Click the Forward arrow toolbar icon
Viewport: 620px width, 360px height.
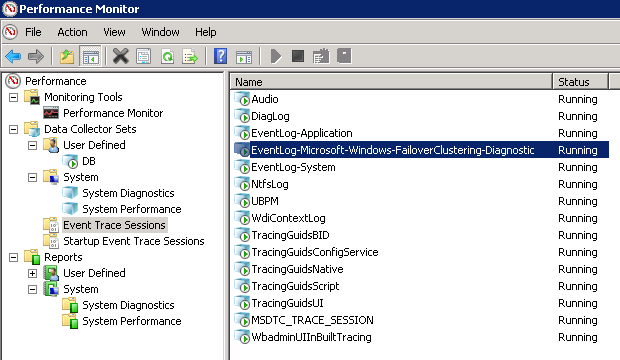[36, 57]
